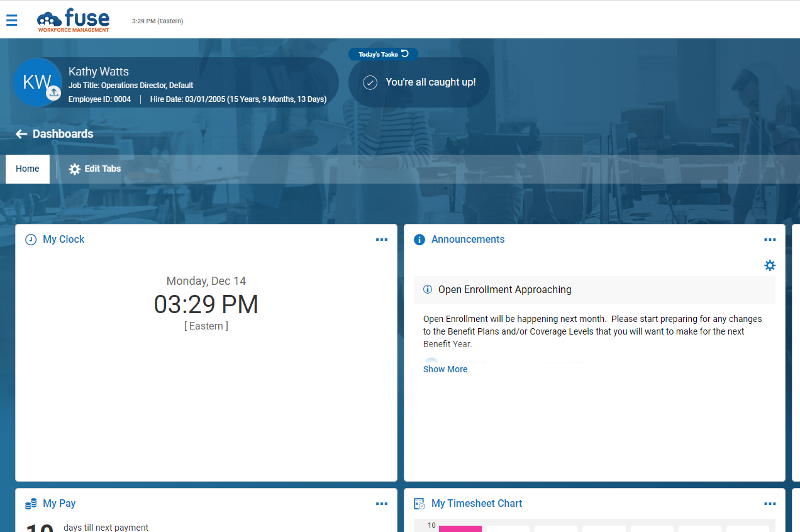The image size is (800, 532).
Task: Click the chart icon beside My Timesheet Chart
Action: pos(418,504)
